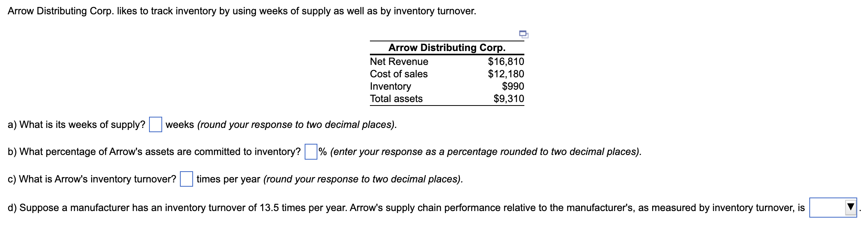Select the Total assets figure $9,310
This screenshot has width=868, height=235.
(x=508, y=99)
